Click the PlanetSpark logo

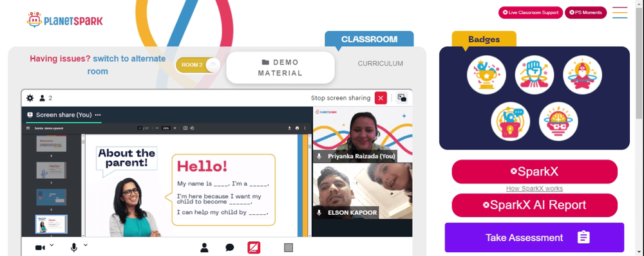[x=65, y=20]
